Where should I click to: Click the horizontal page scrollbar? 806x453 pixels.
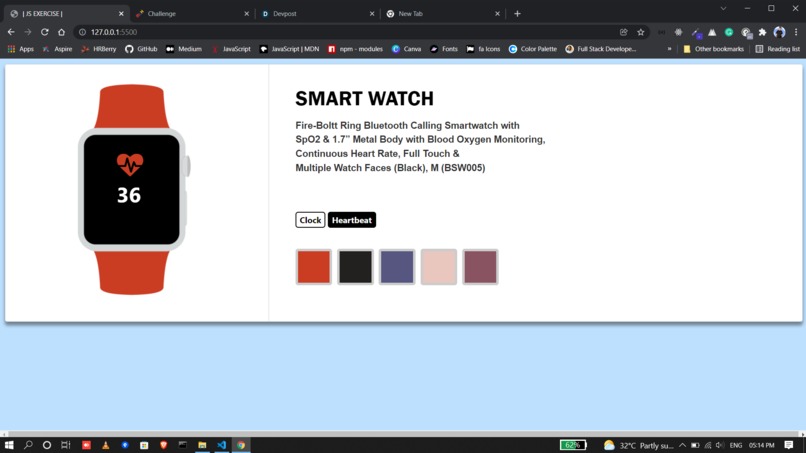point(403,434)
